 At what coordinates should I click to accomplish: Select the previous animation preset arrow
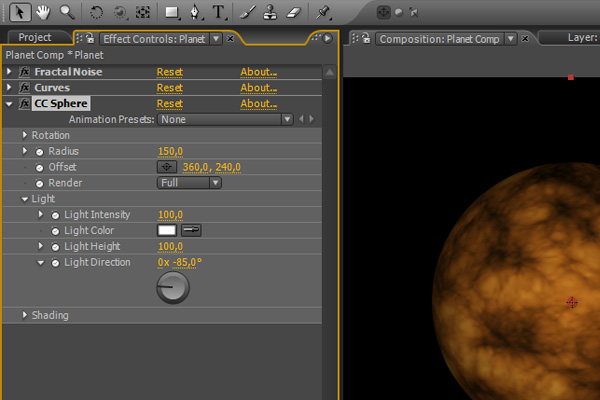[301, 119]
